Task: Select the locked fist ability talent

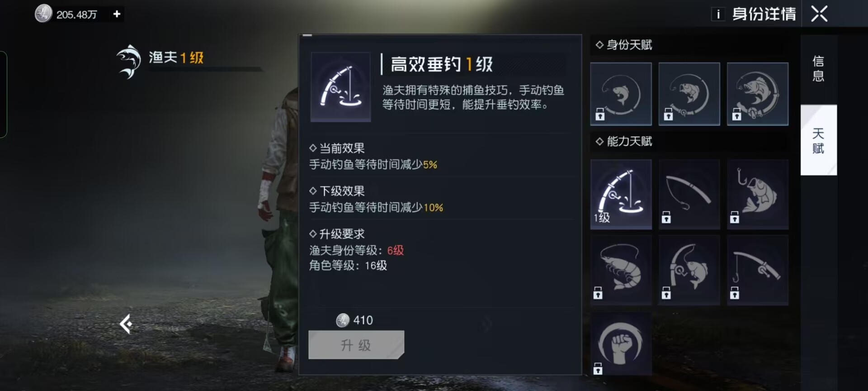Action: [621, 344]
